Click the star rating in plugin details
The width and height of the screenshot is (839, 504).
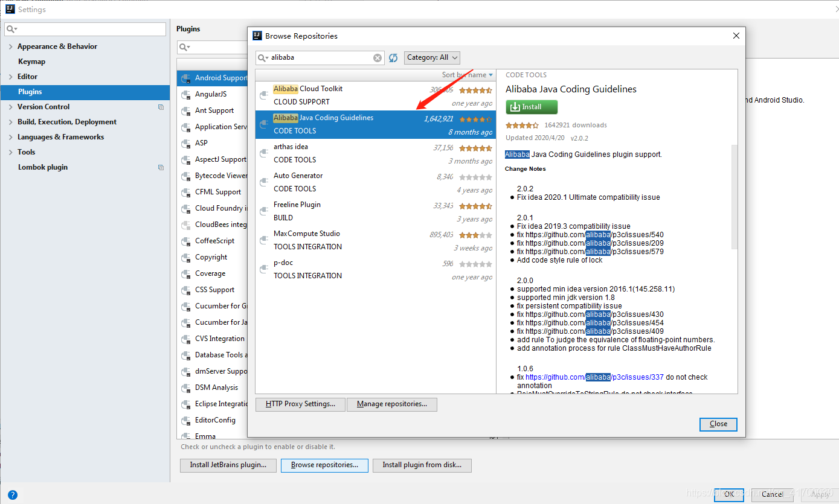(522, 126)
